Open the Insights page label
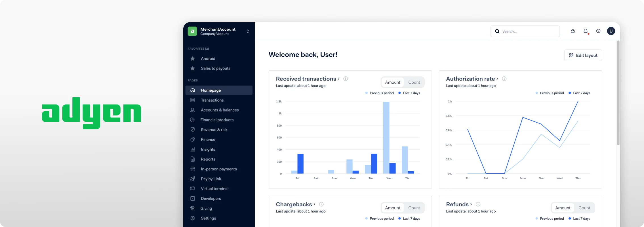 [x=208, y=149]
